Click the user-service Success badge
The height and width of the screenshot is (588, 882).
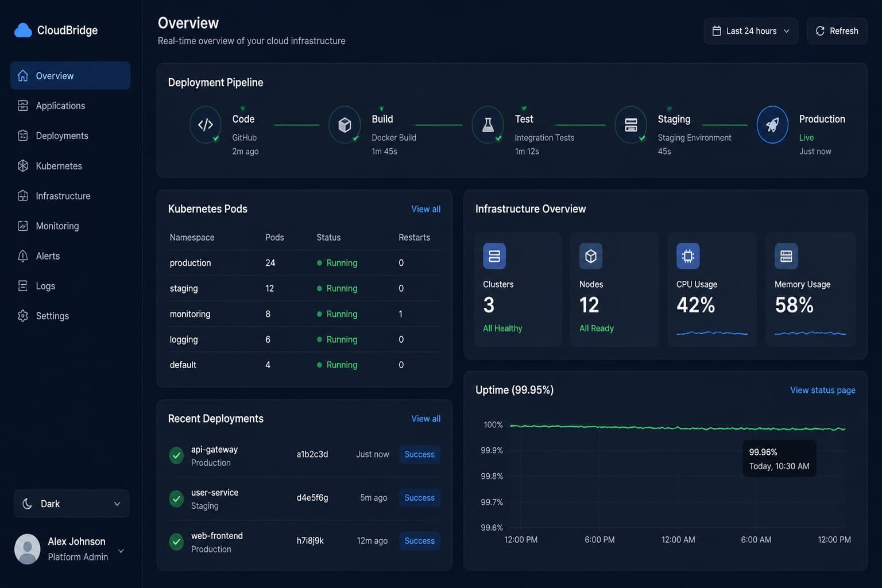tap(419, 498)
